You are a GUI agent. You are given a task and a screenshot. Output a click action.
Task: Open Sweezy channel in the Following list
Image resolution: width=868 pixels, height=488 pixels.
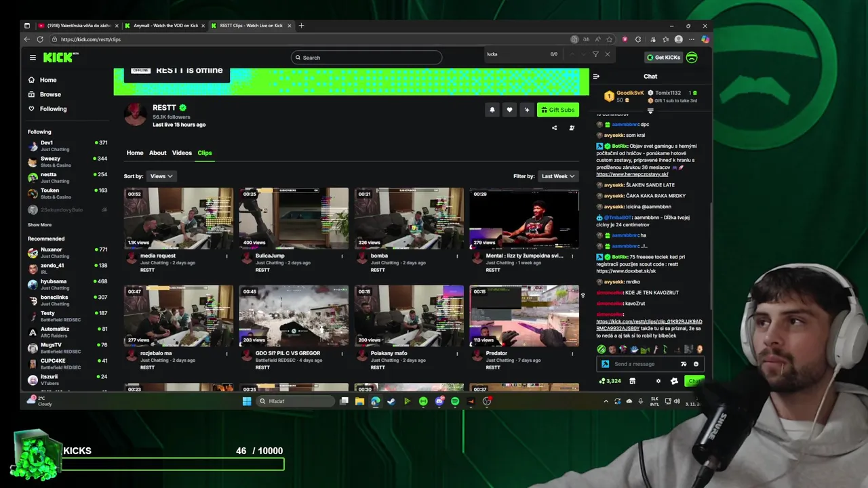(x=67, y=161)
